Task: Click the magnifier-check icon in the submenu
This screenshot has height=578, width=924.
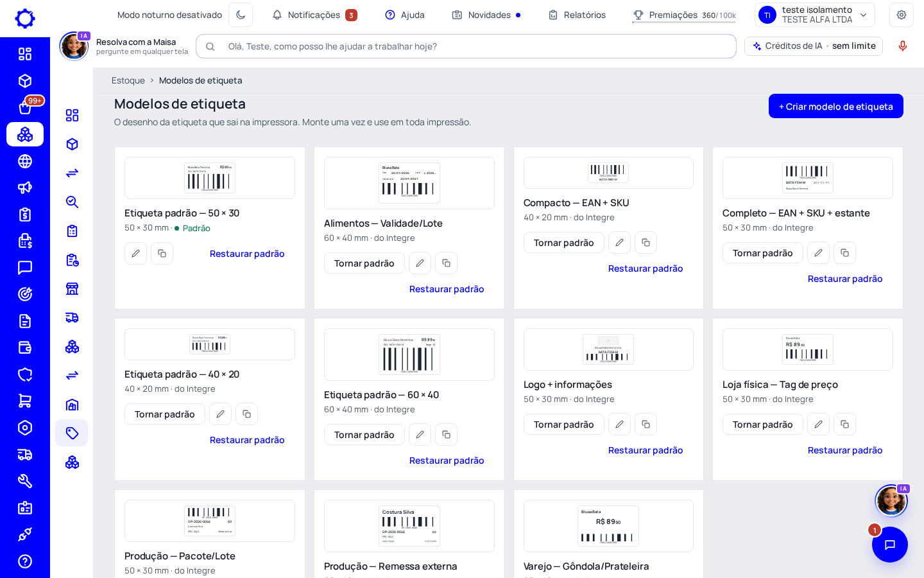Action: (x=72, y=202)
